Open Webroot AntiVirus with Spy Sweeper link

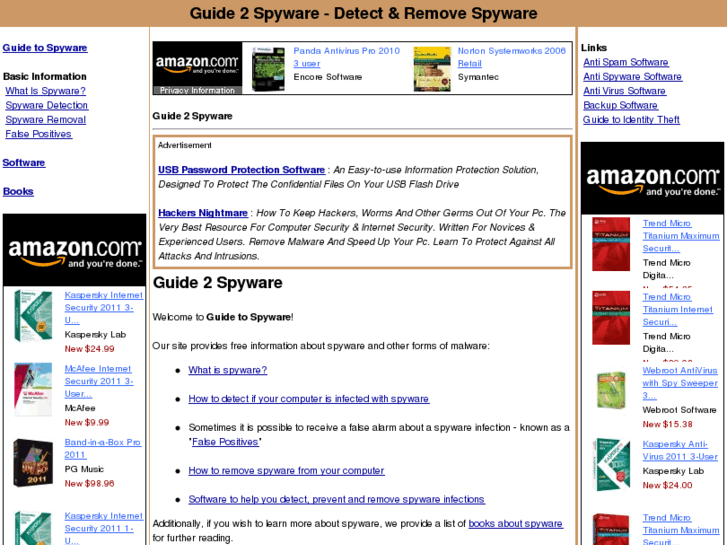680,383
